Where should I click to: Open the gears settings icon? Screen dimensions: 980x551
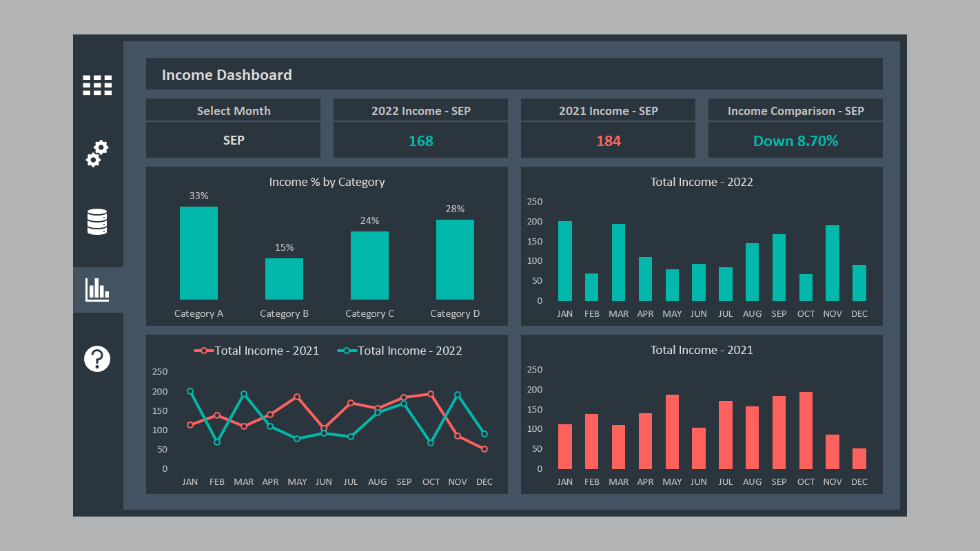point(97,153)
